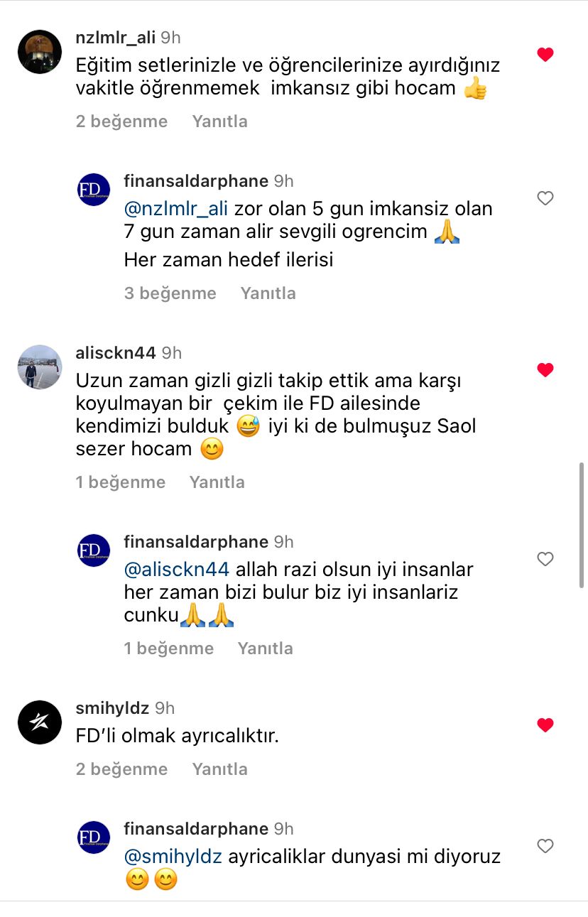Screen dimensions: 588x917
Task: Open the nzlmlr_ali username link
Action: [x=116, y=38]
